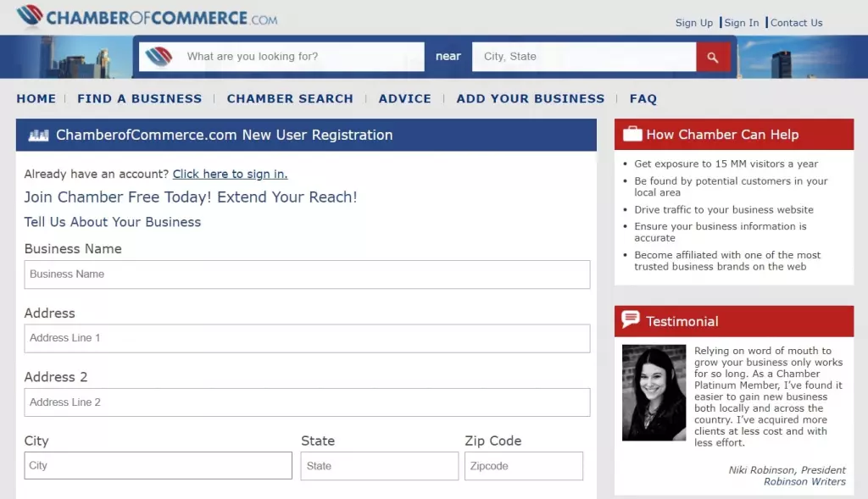The height and width of the screenshot is (499, 868).
Task: Click 'Ensure your business information is accurate' bullet
Action: pyautogui.click(x=721, y=232)
